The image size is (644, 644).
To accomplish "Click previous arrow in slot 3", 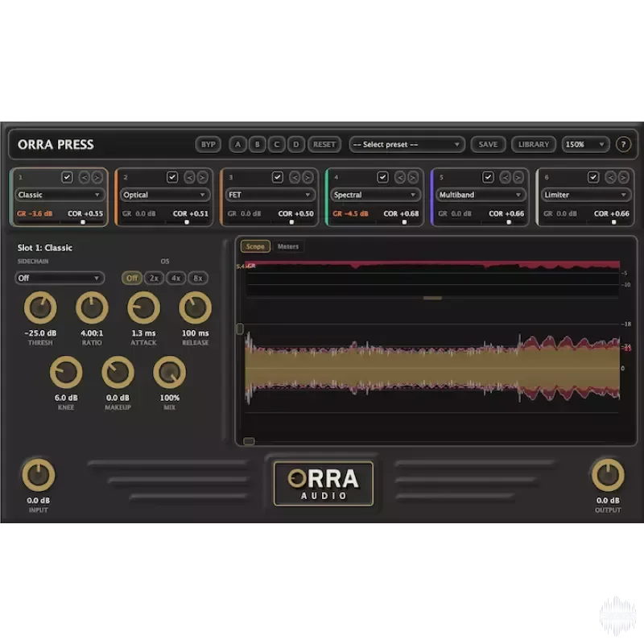I will pyautogui.click(x=295, y=177).
